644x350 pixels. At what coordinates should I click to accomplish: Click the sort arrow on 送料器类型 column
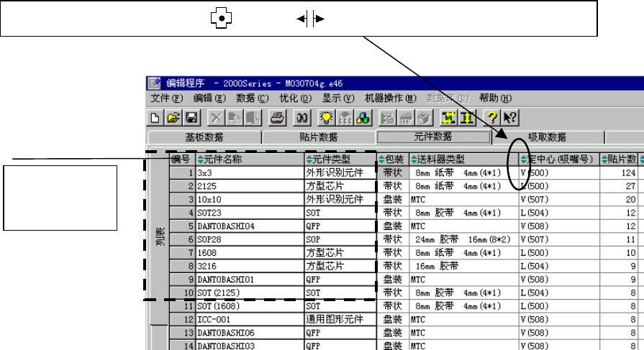(414, 160)
